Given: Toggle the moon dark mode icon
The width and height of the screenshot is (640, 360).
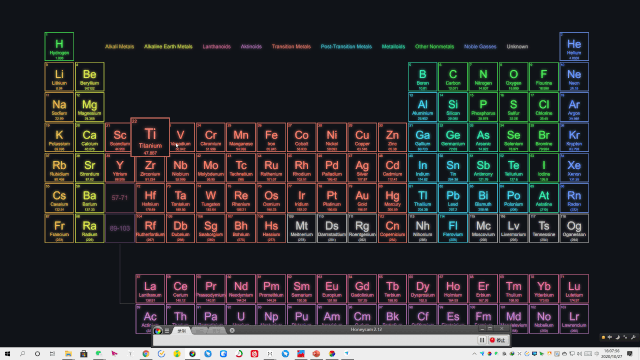Looking at the screenshot, I should 618,337.
